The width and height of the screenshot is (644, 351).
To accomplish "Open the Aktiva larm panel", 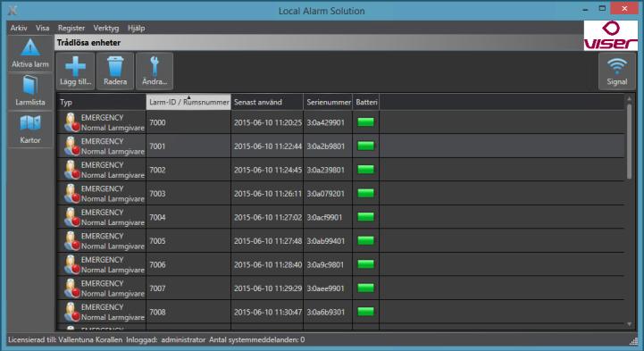I will coord(30,54).
